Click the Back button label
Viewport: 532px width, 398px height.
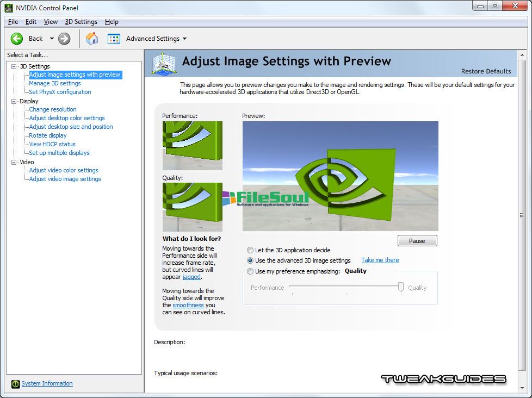click(35, 39)
